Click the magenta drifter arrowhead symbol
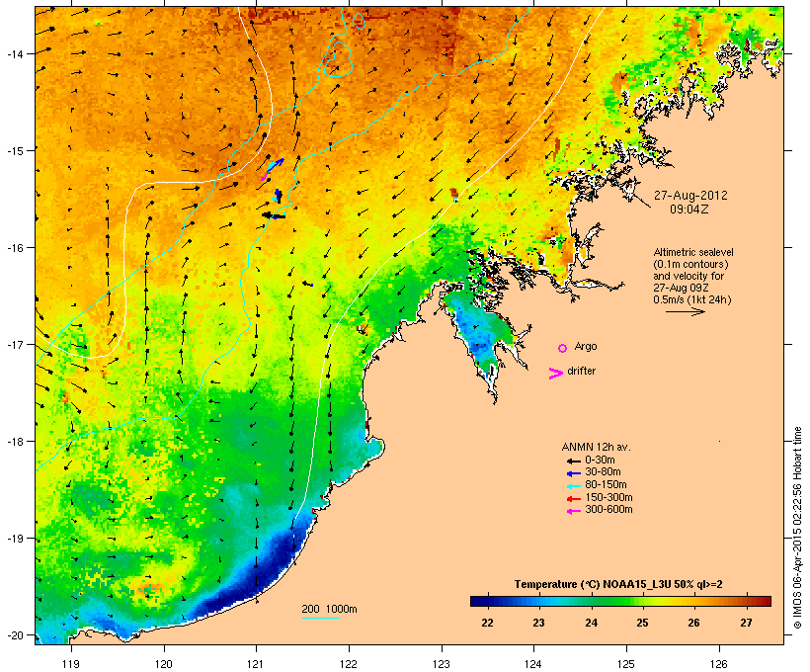Image resolution: width=810 pixels, height=672 pixels. click(x=556, y=374)
